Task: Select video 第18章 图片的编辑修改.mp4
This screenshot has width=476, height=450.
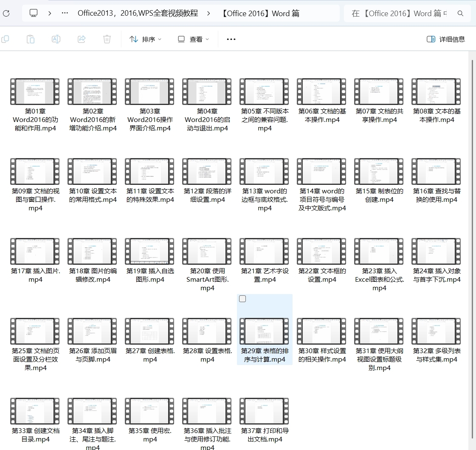Action: (93, 260)
